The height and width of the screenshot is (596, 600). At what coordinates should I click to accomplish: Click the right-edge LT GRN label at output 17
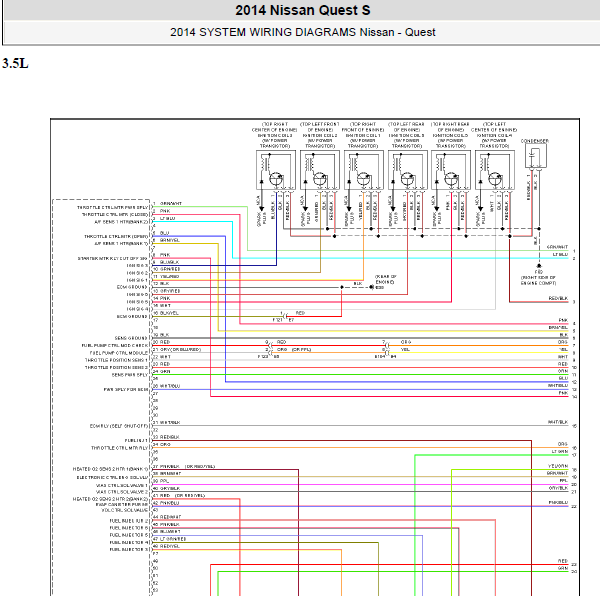[x=560, y=451]
